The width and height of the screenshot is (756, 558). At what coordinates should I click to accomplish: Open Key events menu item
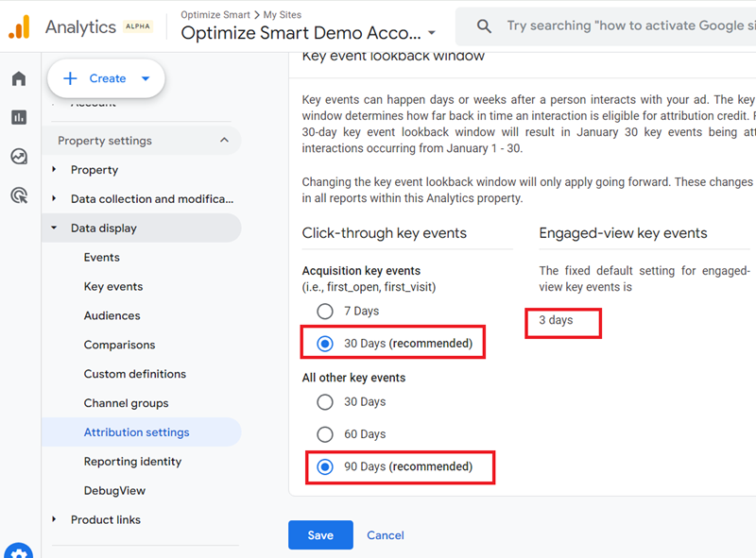coord(113,287)
